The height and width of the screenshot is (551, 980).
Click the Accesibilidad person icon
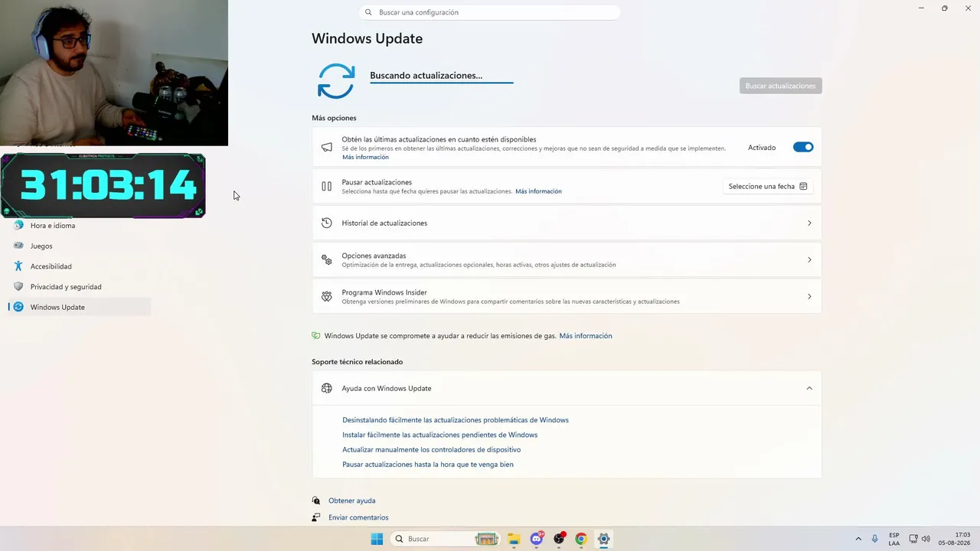point(18,266)
